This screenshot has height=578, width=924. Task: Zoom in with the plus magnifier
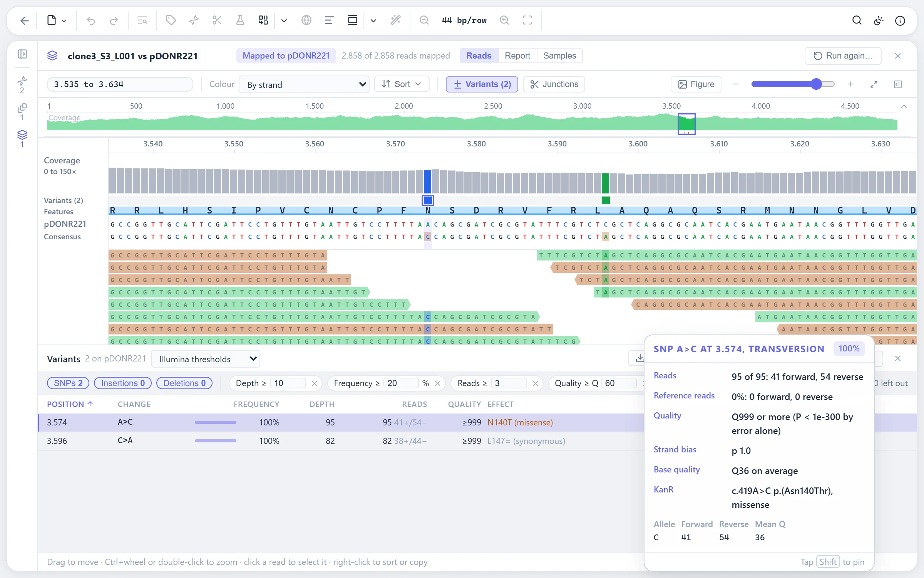click(504, 20)
